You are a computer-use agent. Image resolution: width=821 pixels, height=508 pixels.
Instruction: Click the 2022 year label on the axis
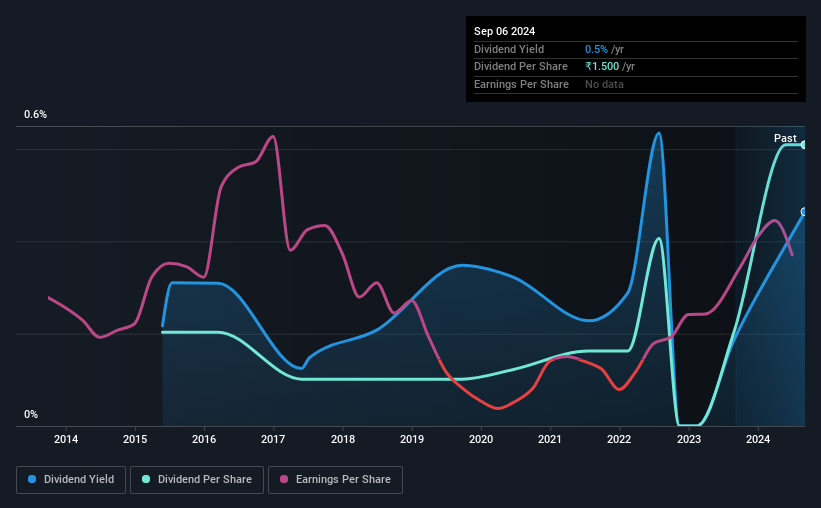tap(619, 439)
